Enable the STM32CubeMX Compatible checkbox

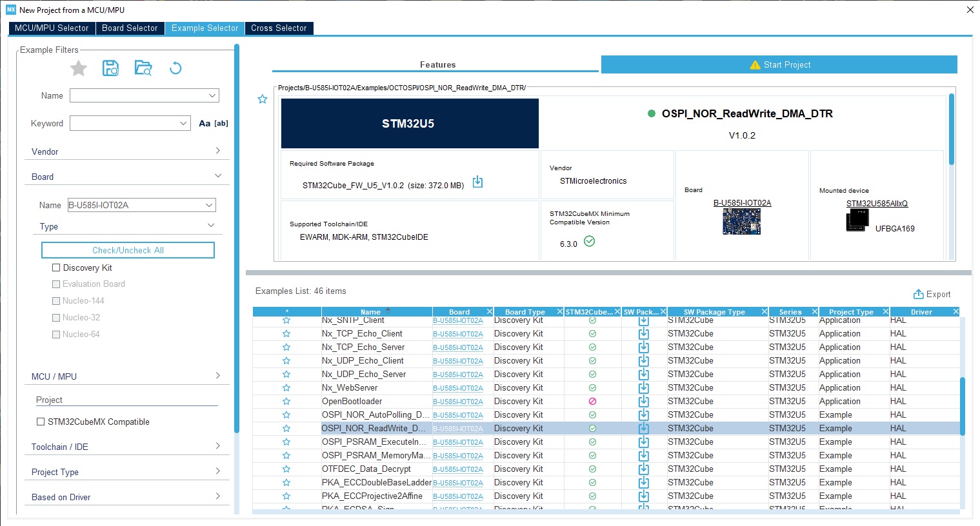(41, 422)
